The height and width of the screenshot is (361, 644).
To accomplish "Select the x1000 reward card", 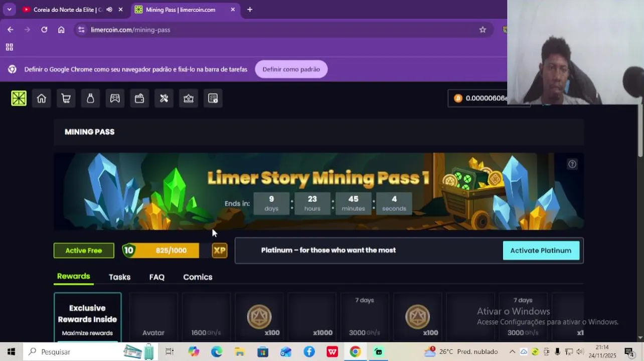I will (x=312, y=317).
